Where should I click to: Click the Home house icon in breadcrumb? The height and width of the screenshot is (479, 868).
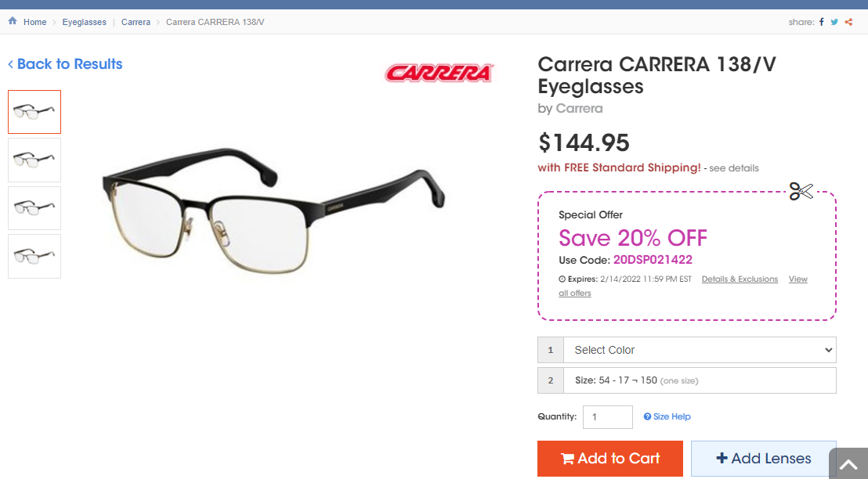tap(13, 21)
